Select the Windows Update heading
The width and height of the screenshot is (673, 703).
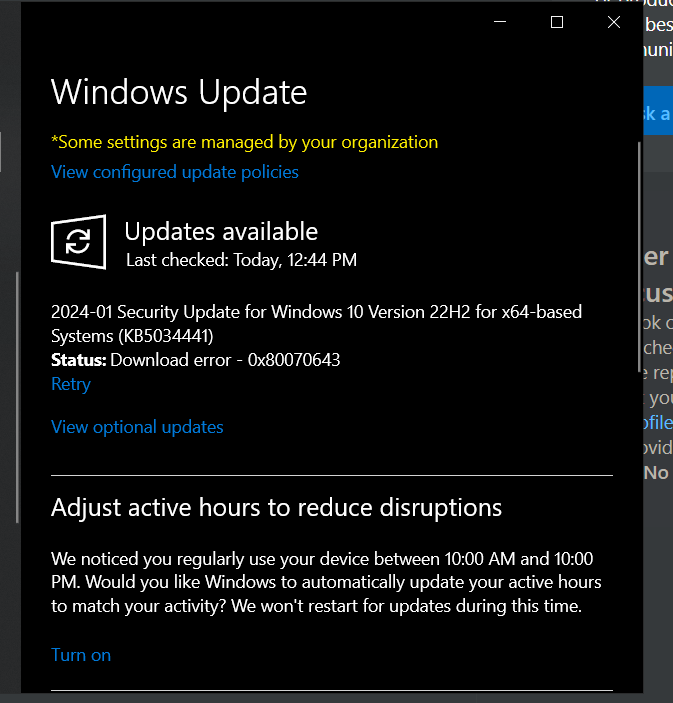(179, 92)
